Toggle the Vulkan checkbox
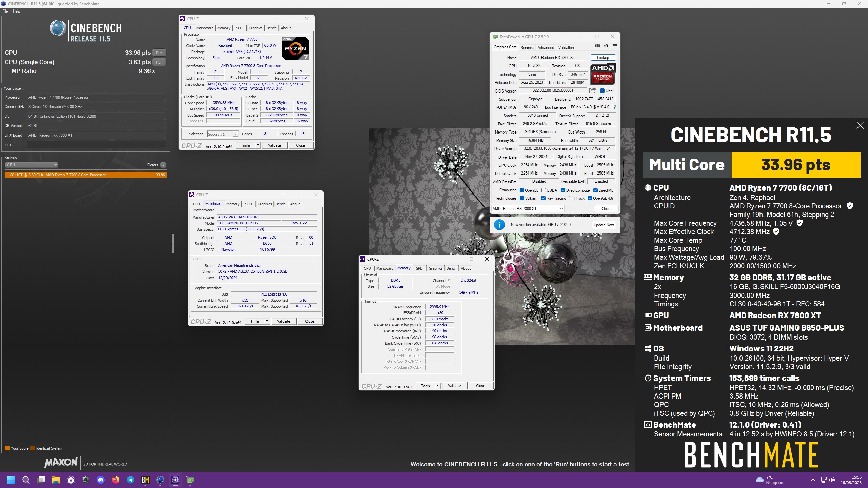Viewport: 868px width, 488px height. point(522,198)
